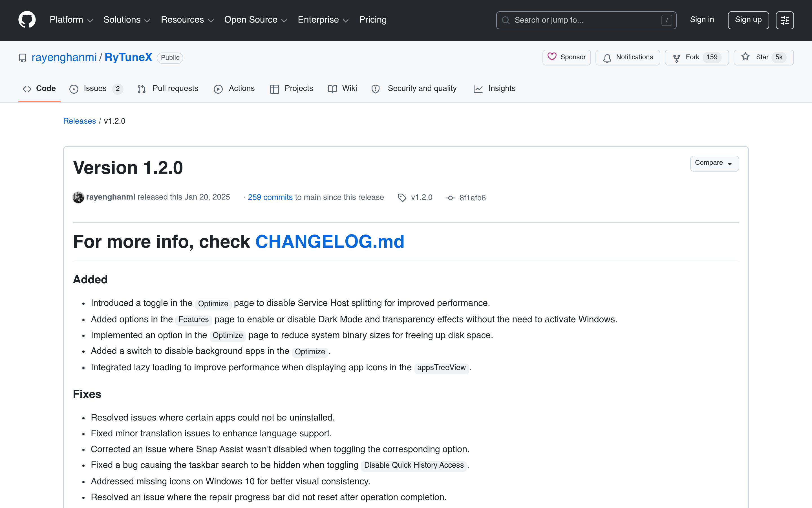Click the Public visibility badge
Screen dimensions: 812x508
click(170, 58)
